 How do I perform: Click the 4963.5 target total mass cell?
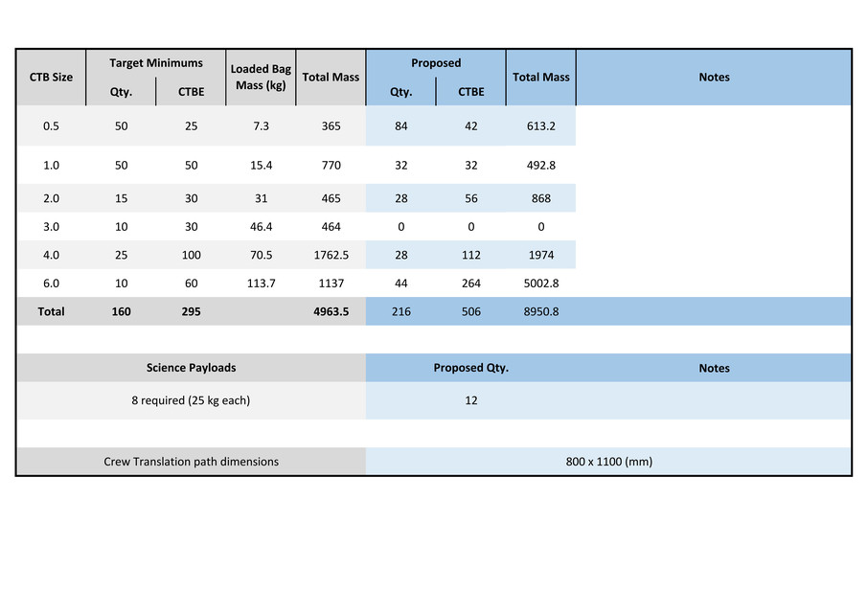331,311
